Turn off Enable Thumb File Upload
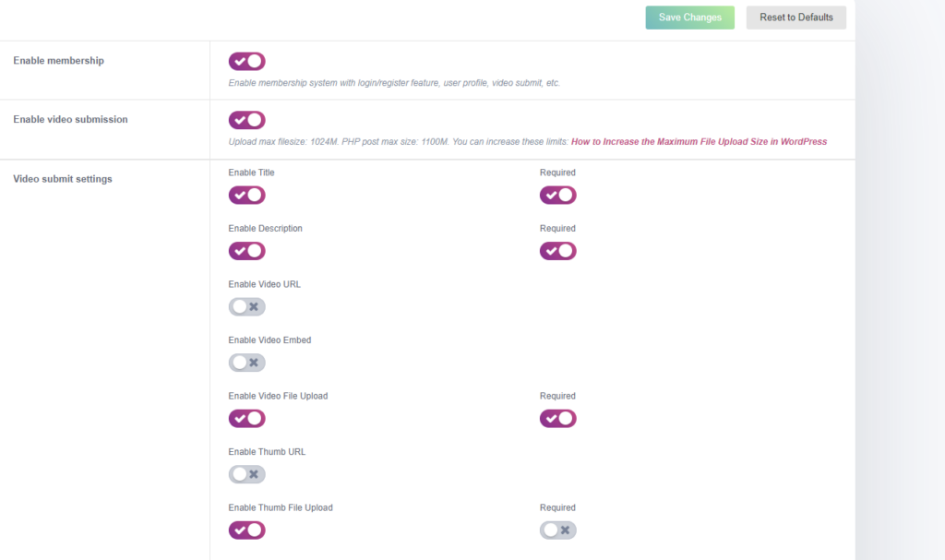Image resolution: width=945 pixels, height=560 pixels. point(246,530)
